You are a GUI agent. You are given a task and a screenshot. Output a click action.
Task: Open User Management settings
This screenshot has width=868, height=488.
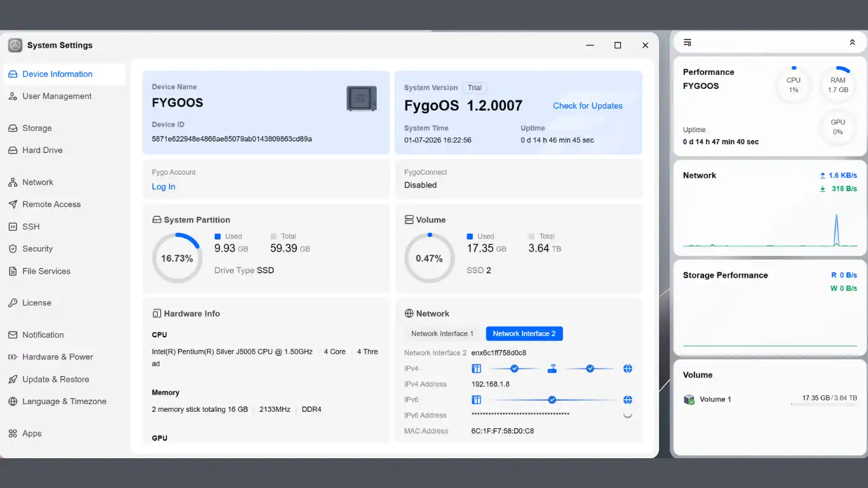click(64, 96)
